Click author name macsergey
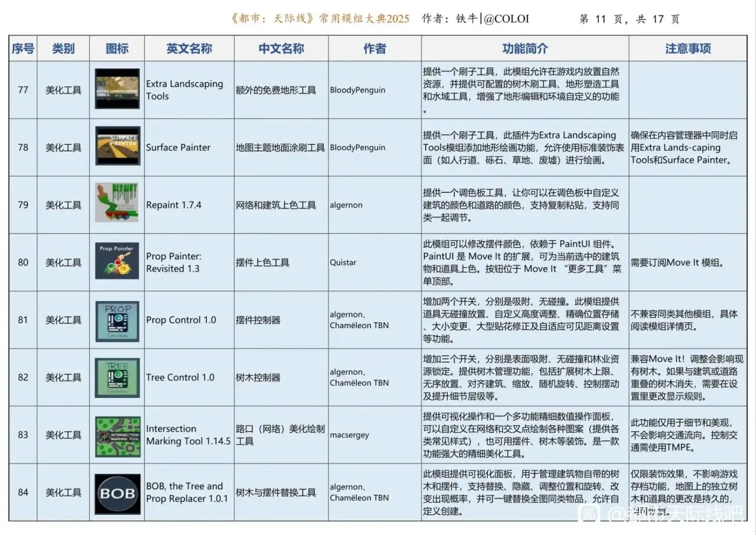The image size is (756, 535). pyautogui.click(x=349, y=435)
